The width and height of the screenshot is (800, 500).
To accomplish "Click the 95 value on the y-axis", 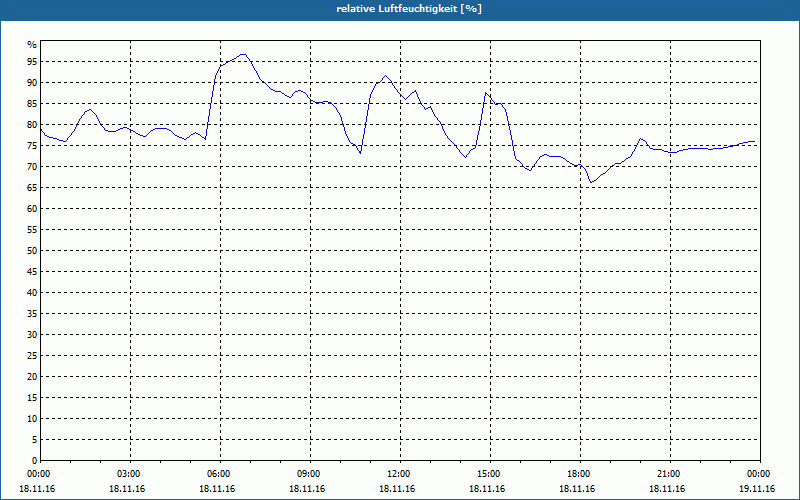I will [x=32, y=62].
